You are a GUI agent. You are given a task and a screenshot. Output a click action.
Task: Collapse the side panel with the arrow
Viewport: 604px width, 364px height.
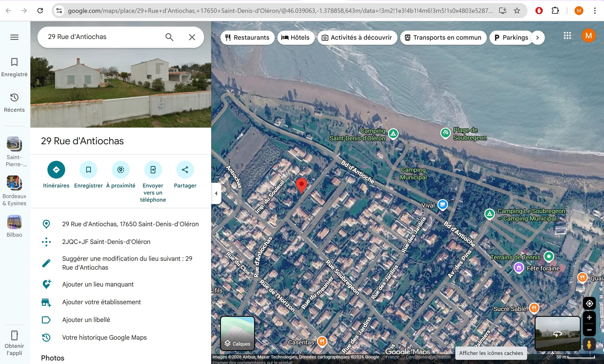click(216, 193)
